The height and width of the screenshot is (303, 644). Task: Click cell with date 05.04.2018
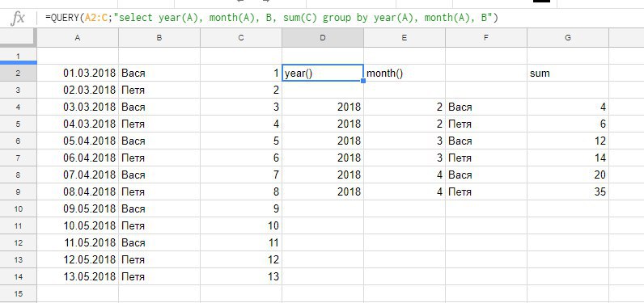[78, 141]
